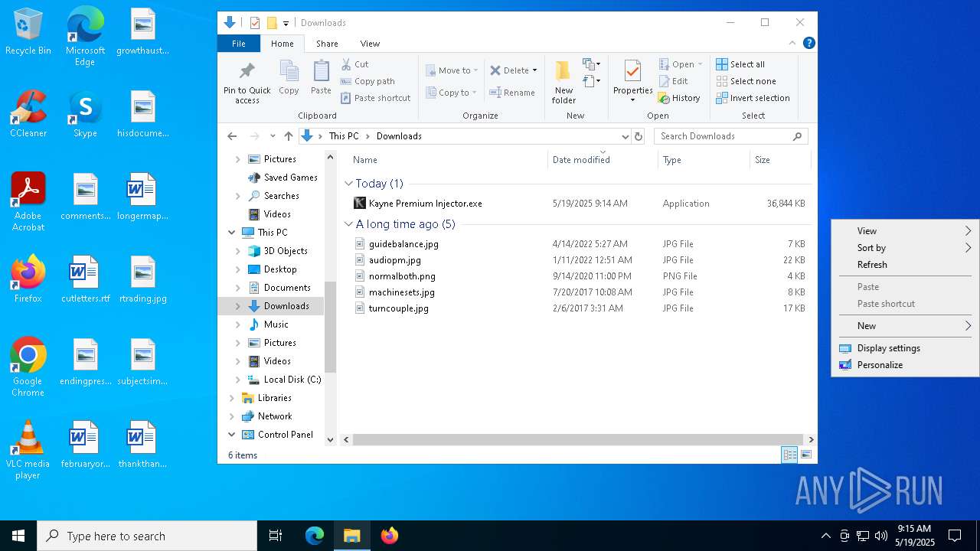980x551 pixels.
Task: Go up one folder level arrow
Action: click(x=289, y=136)
